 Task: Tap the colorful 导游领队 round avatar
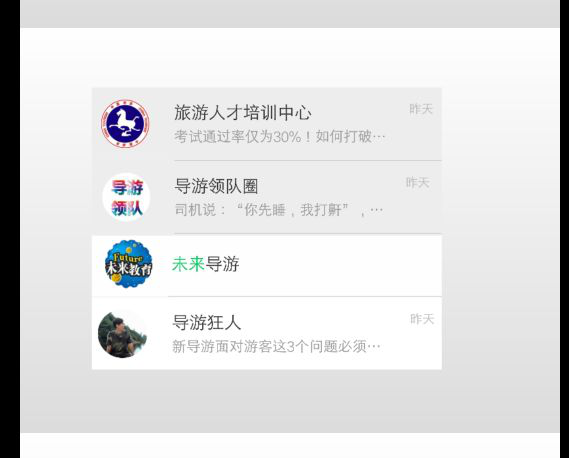pyautogui.click(x=126, y=197)
